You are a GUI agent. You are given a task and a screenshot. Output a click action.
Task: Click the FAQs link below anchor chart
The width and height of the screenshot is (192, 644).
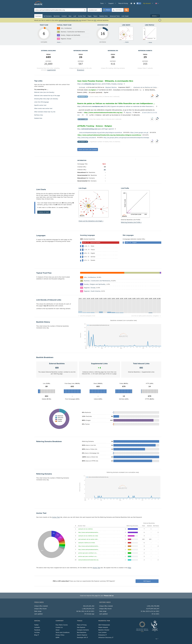point(129,567)
